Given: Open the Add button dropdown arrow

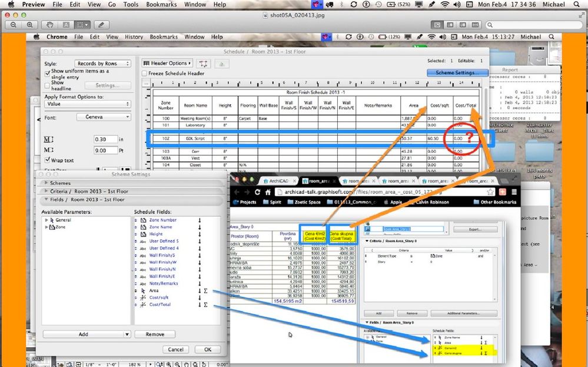Looking at the screenshot, I should click(127, 334).
